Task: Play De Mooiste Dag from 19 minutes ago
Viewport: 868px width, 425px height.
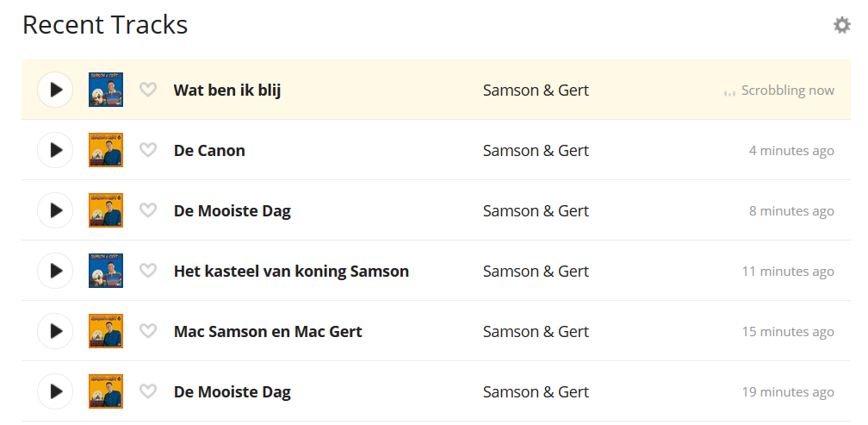Action: click(x=56, y=391)
